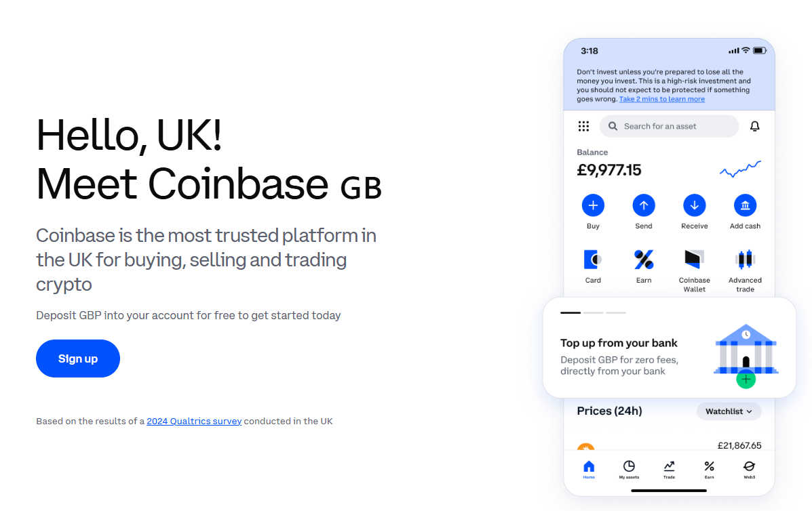812x511 pixels.
Task: Select the third carousel dot indicator
Action: [616, 312]
